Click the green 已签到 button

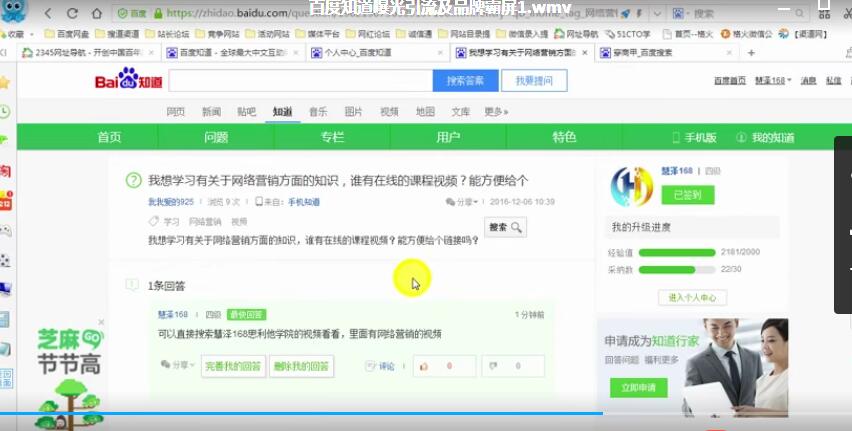pyautogui.click(x=687, y=195)
